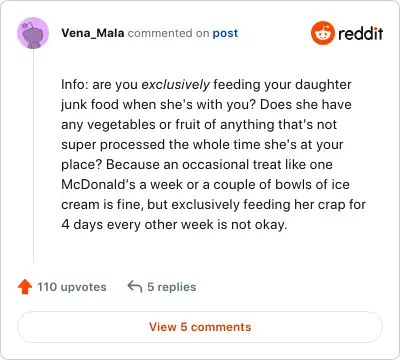400x360 pixels.
Task: Open the "5 replies" label
Action: (172, 287)
